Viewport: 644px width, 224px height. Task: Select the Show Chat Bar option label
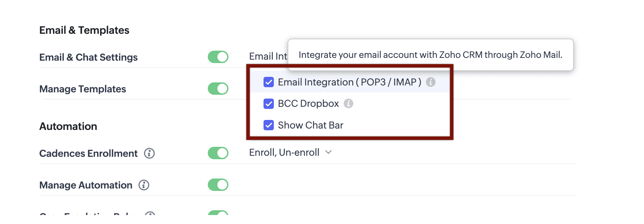point(310,125)
